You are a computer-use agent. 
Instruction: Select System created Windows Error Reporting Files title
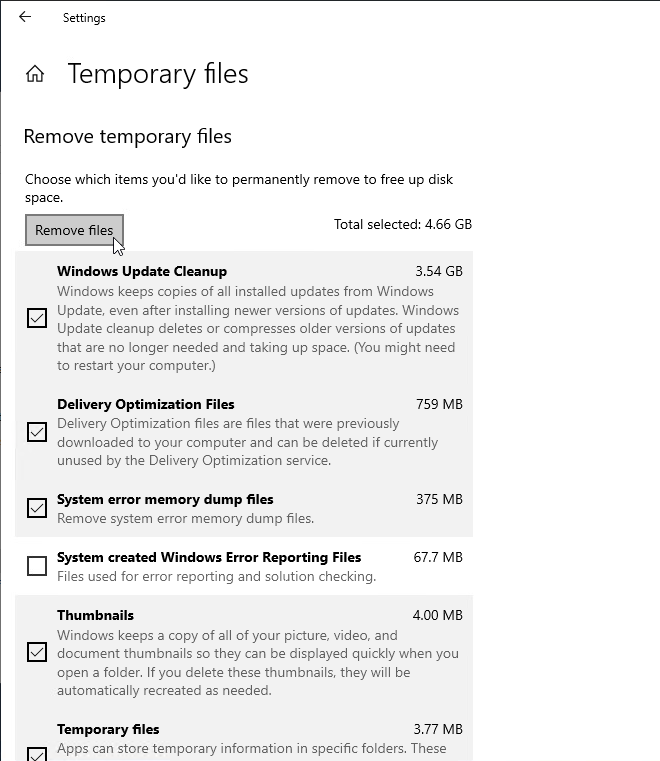(209, 557)
